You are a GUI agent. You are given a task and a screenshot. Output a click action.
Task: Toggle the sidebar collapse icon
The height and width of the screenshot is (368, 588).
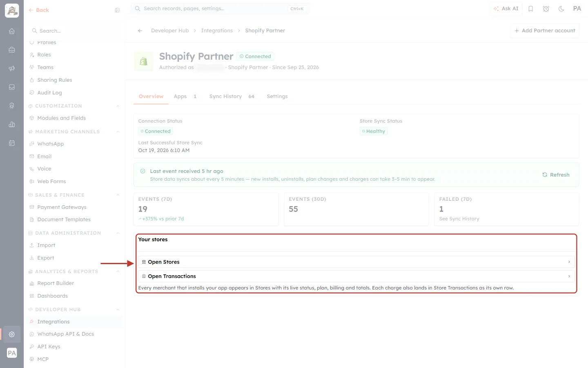click(x=117, y=10)
